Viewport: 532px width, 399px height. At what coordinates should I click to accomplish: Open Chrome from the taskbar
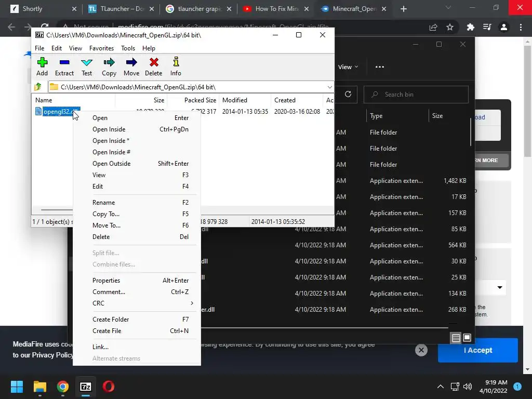pos(62,387)
